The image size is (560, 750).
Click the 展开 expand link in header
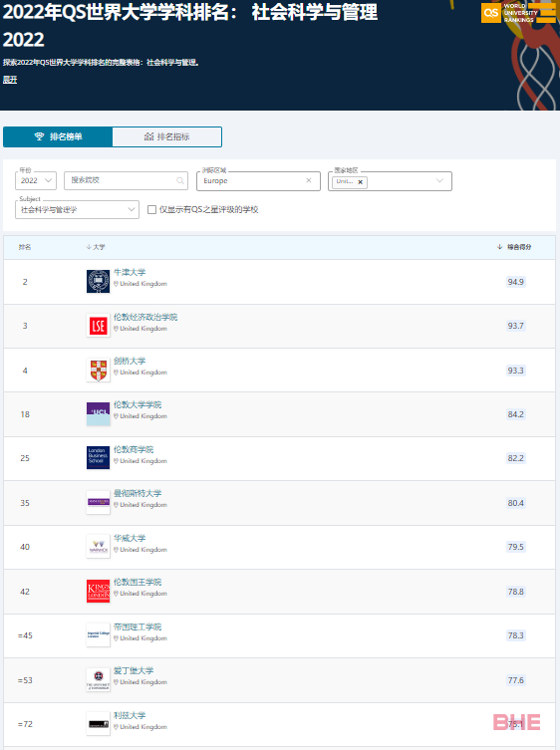click(10, 80)
